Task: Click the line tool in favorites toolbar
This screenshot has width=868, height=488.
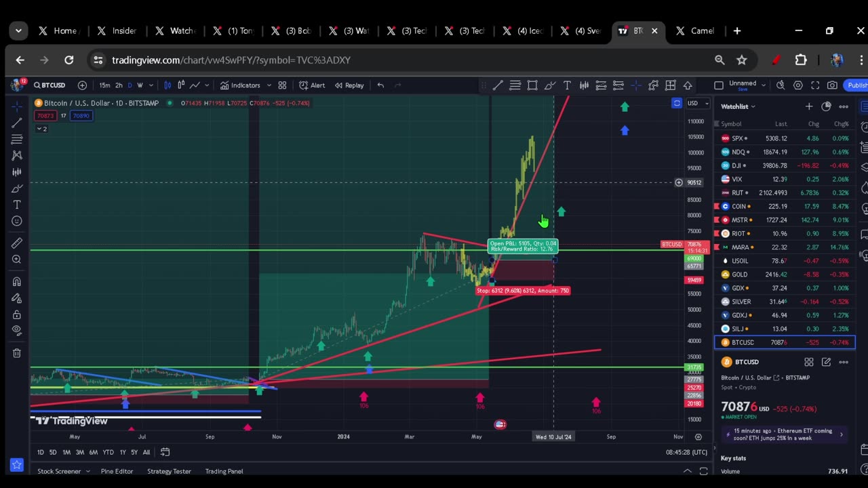Action: click(498, 85)
